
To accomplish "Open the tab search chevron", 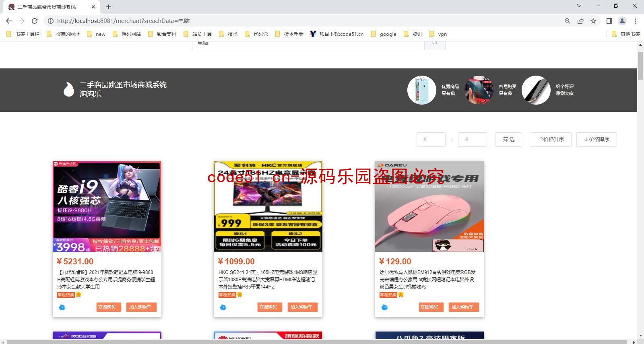I will [579, 6].
